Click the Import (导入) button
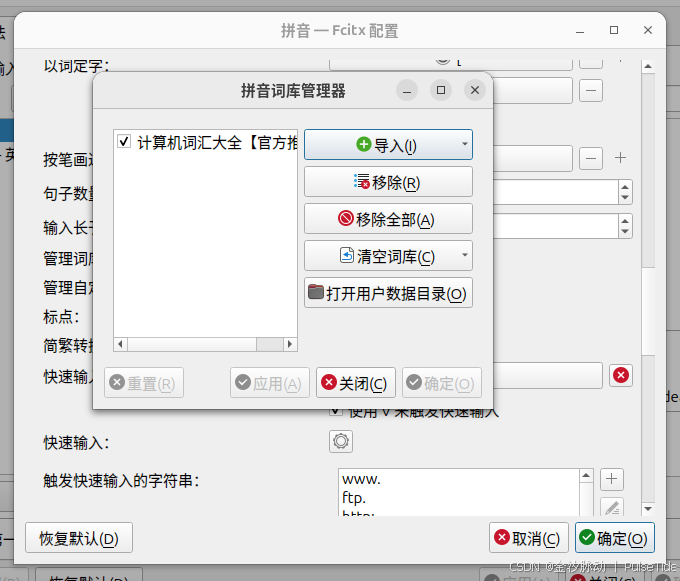The height and width of the screenshot is (581, 680). tap(388, 145)
